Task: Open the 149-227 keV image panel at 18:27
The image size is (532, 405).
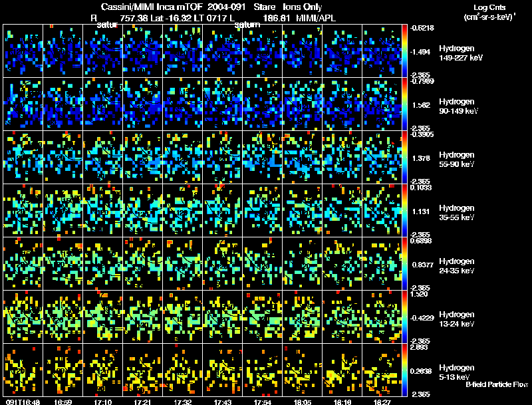Action: [382, 51]
